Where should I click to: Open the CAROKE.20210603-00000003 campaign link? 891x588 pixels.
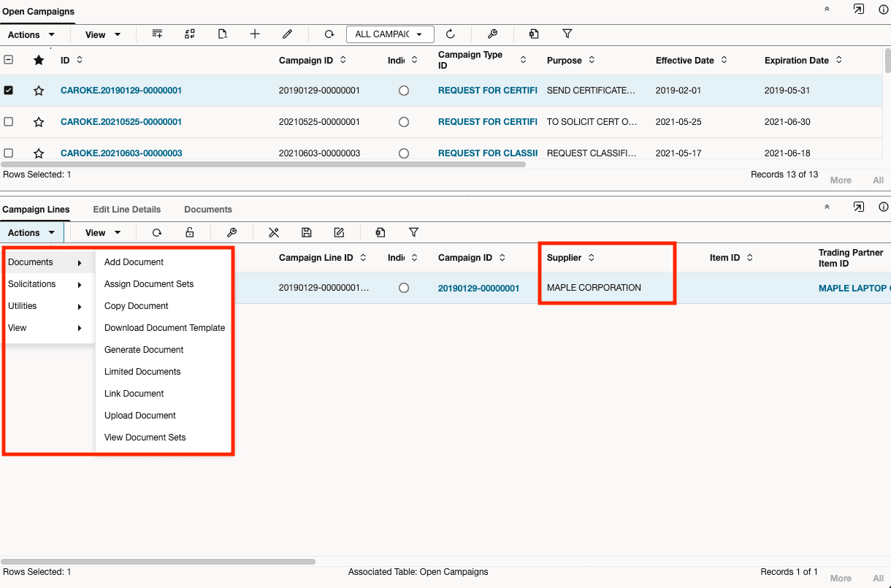pos(121,153)
